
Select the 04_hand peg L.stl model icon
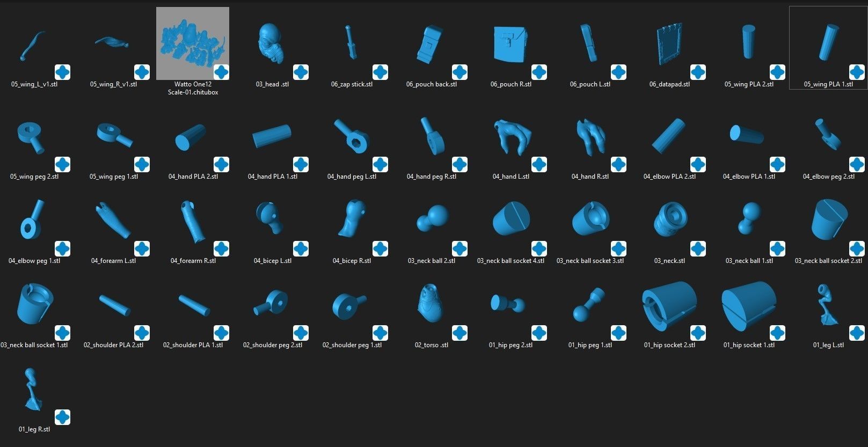pyautogui.click(x=352, y=136)
